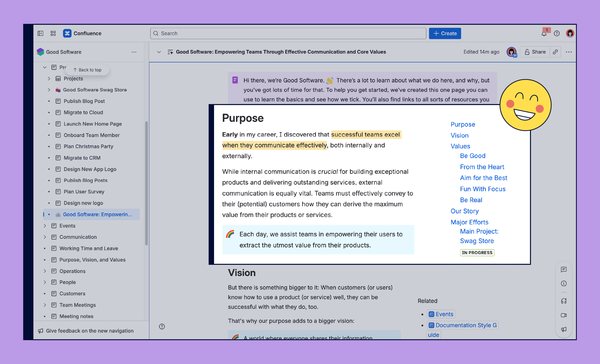
Task: Click the page outline icon beside the title
Action: [x=170, y=52]
